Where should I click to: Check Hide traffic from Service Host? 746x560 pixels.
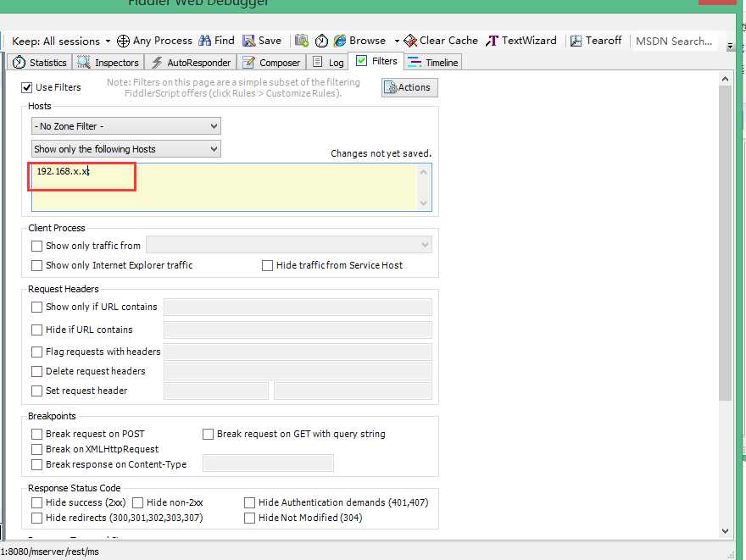(267, 265)
